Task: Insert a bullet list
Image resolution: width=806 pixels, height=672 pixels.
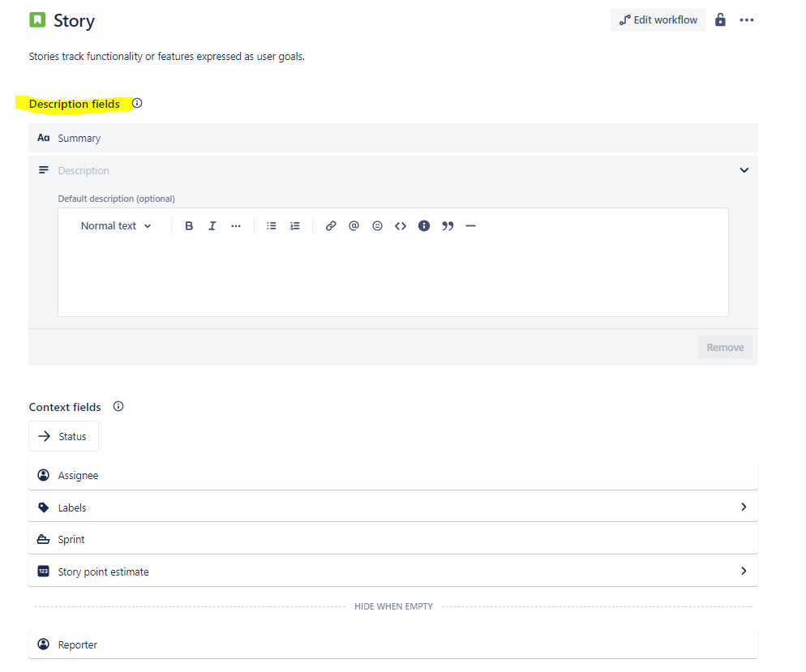Action: click(x=272, y=226)
